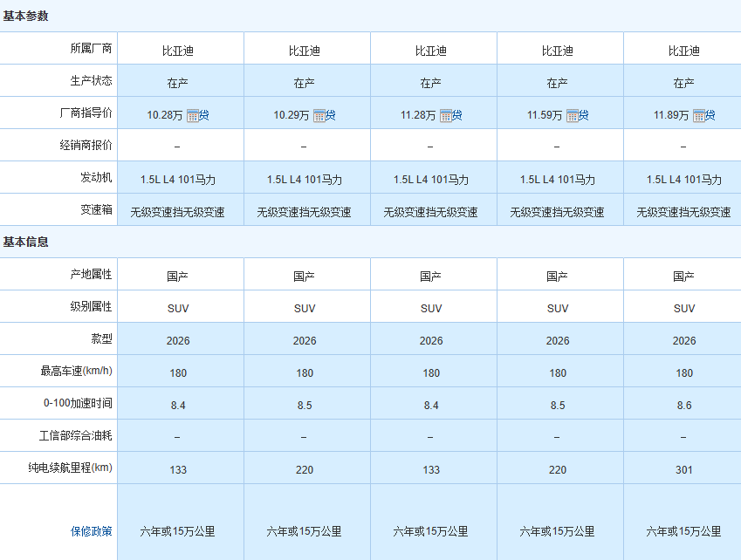Click the 生产状态 row label
Viewport: 741px width, 560px height.
click(x=92, y=81)
